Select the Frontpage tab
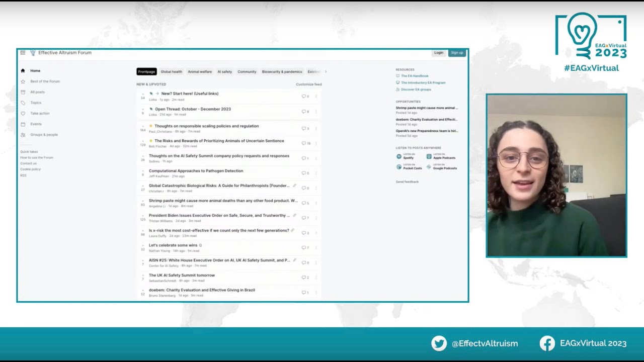 tap(146, 72)
